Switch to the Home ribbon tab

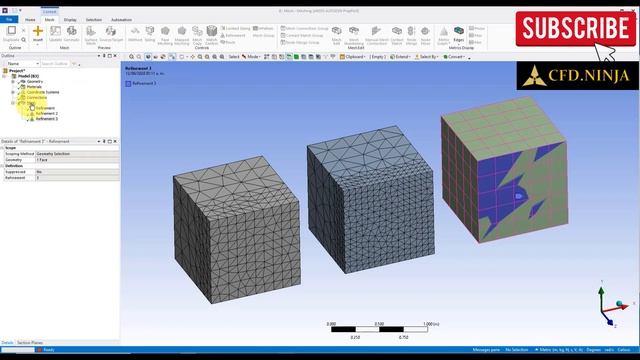(x=30, y=20)
